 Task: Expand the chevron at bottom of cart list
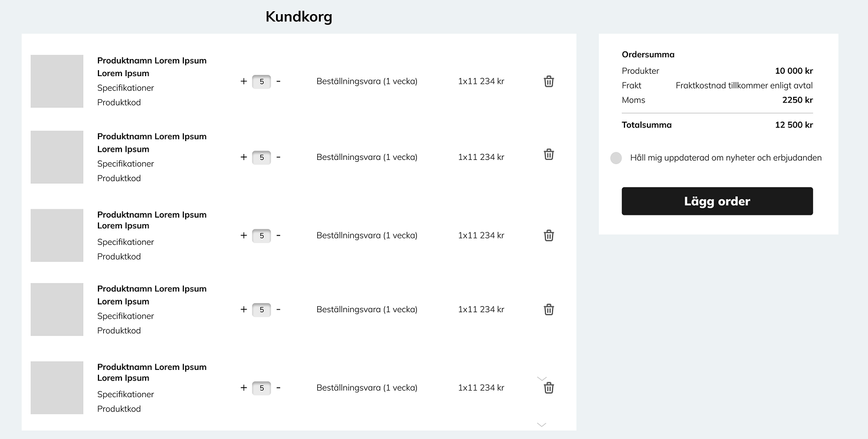pos(542,424)
